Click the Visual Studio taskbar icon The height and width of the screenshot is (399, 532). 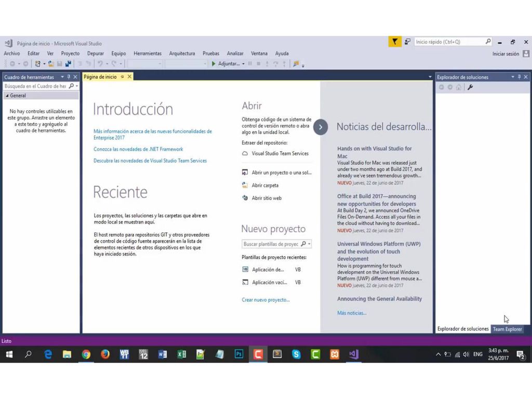click(353, 354)
